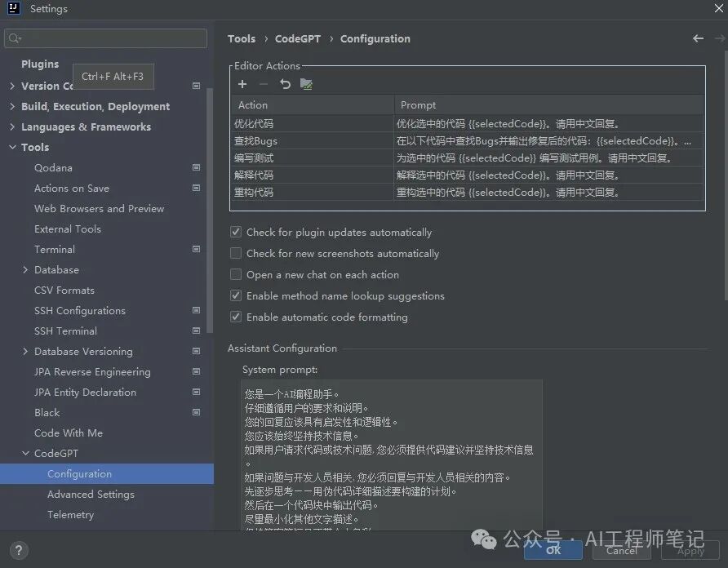Expand the Build, Execution, Deployment section
The width and height of the screenshot is (728, 568).
tap(12, 106)
